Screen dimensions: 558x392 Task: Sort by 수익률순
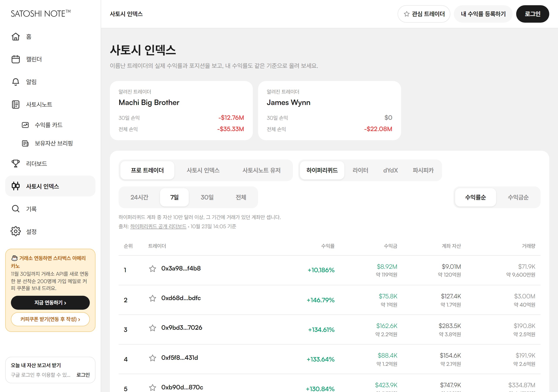[x=475, y=197]
